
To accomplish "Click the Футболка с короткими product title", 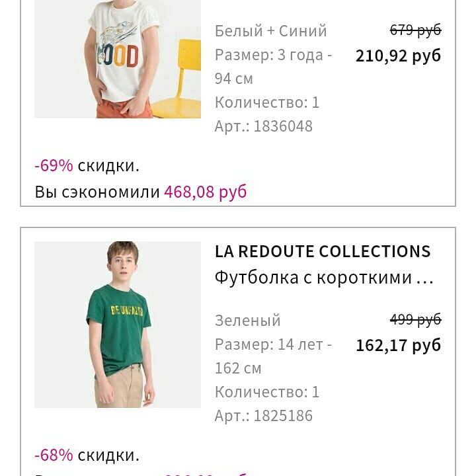I will [313, 278].
